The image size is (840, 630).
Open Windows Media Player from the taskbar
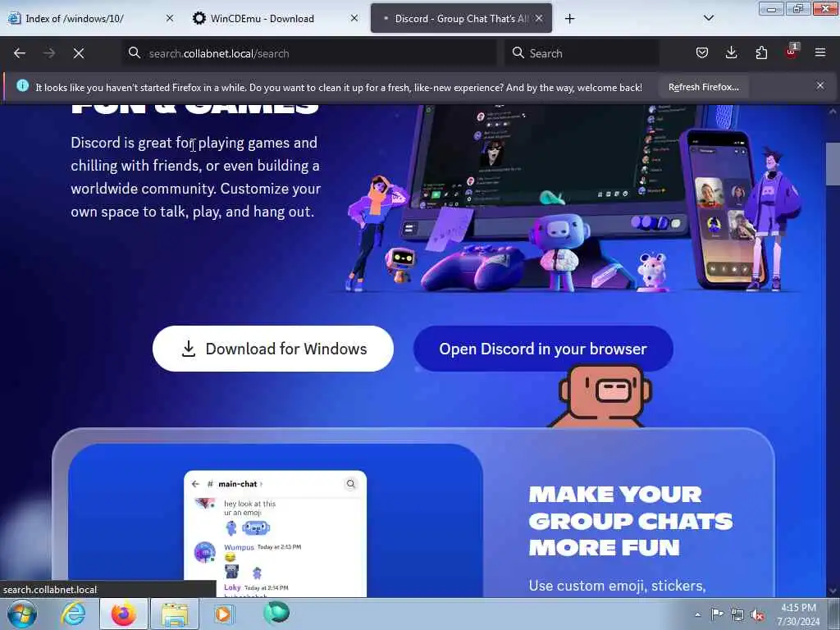(x=224, y=614)
